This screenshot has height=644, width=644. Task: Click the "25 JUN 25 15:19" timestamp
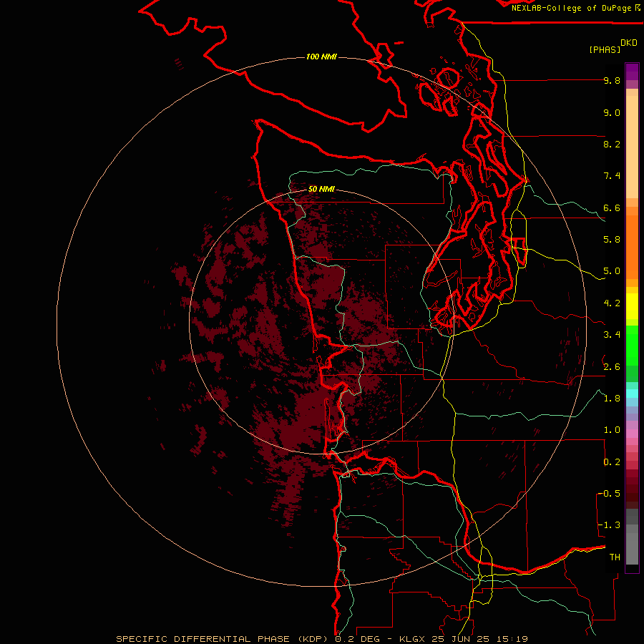coord(479,639)
